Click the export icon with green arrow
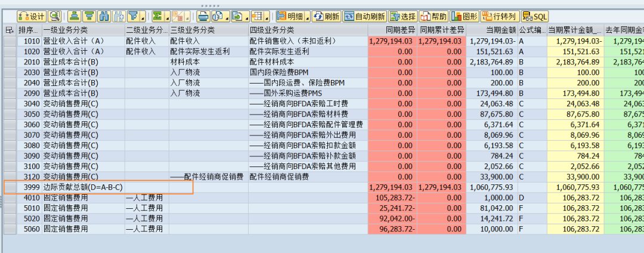Viewport: 644px width, 253px height. point(237,17)
